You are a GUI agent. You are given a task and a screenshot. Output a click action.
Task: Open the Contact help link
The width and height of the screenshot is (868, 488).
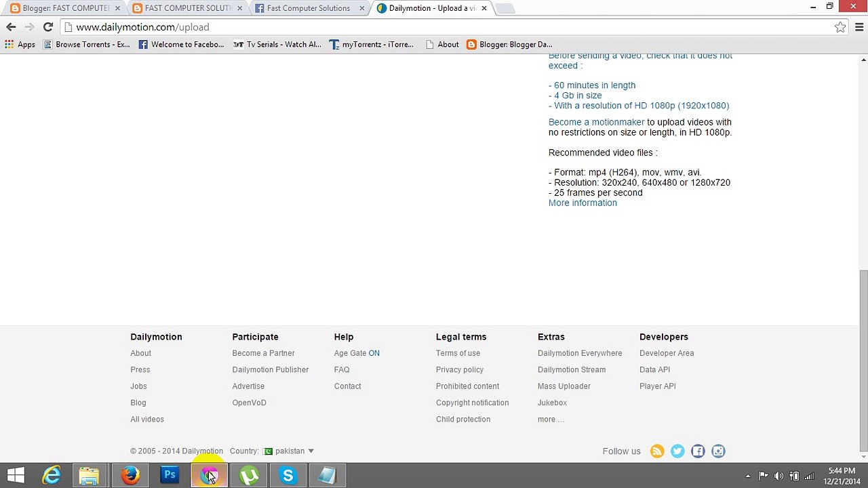(x=347, y=386)
